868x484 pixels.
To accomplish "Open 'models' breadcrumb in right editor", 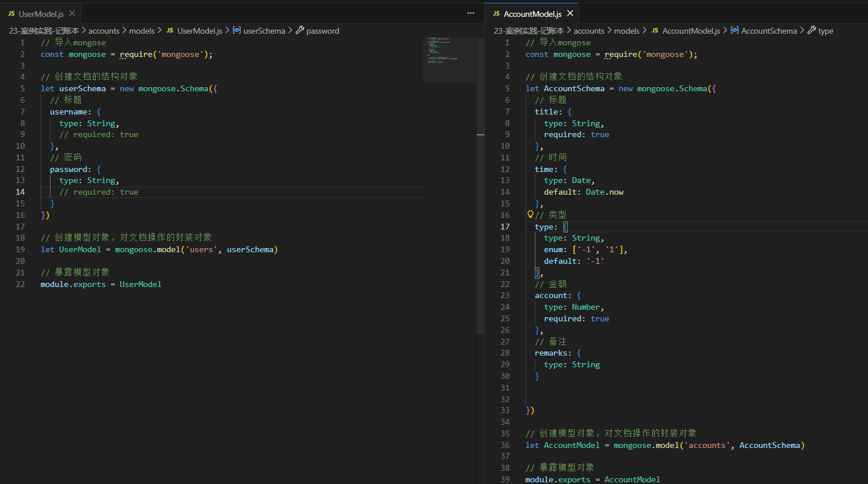I will (x=626, y=31).
